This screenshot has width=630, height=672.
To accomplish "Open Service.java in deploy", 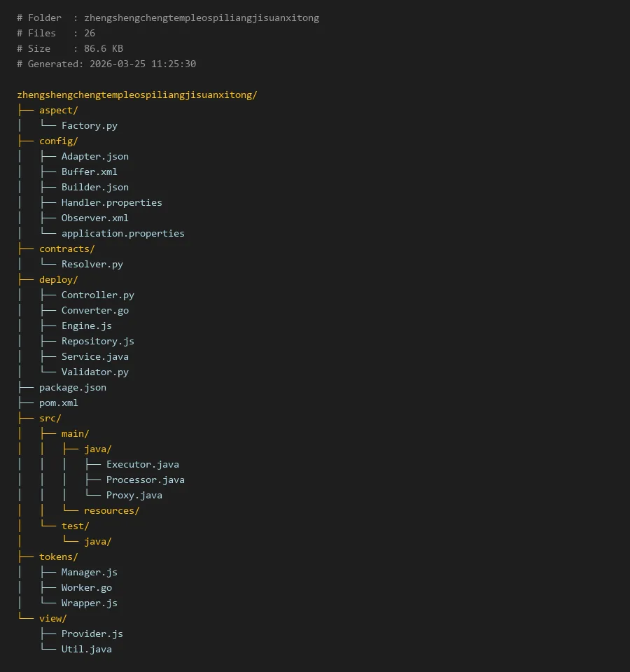I will pos(94,356).
